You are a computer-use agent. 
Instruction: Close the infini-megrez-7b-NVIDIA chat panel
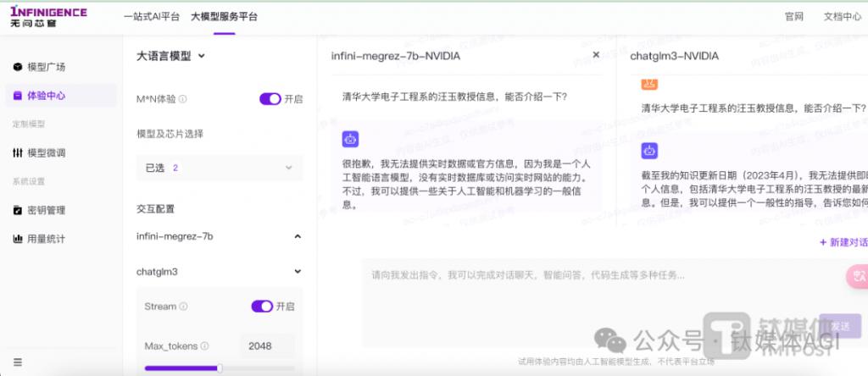(x=596, y=55)
